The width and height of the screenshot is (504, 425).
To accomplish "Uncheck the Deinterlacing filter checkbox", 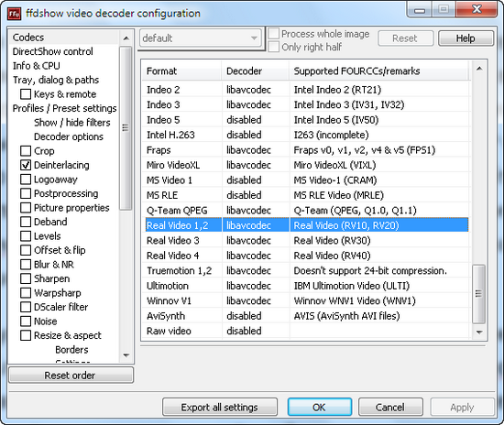I will [26, 165].
